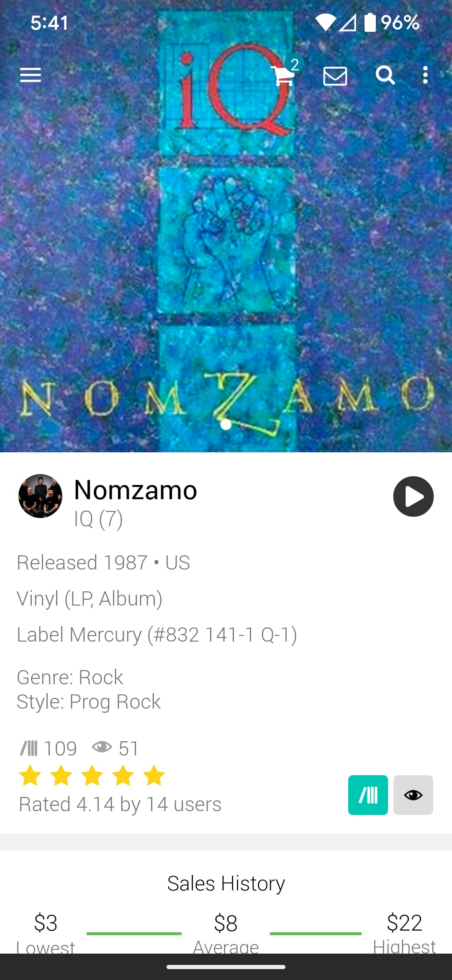This screenshot has width=452, height=980.
Task: Open the Sales History section
Action: (226, 883)
